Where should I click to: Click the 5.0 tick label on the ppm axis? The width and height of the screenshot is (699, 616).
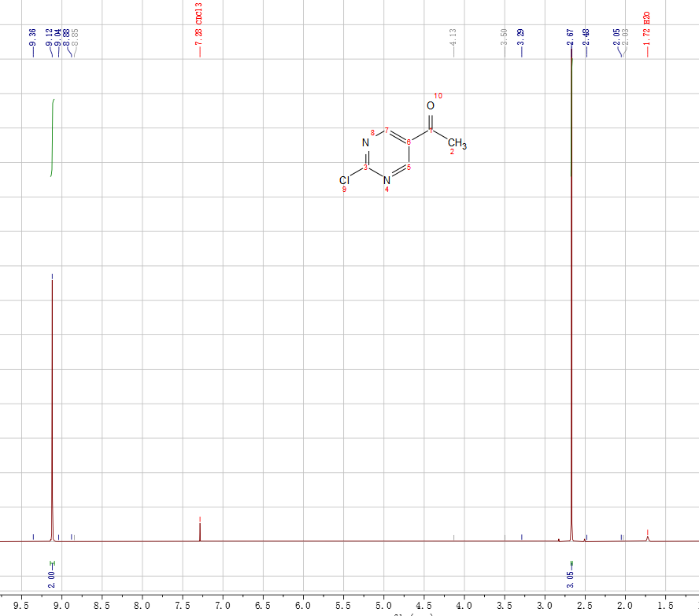383,606
